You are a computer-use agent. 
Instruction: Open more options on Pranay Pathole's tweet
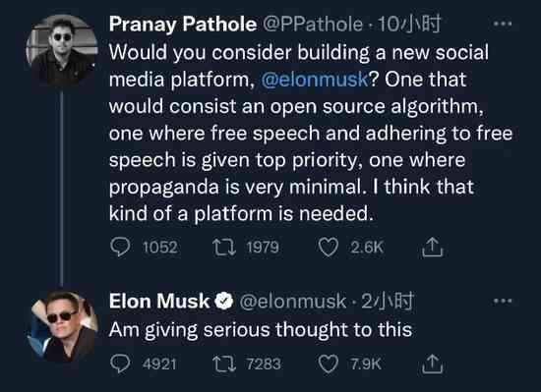503,24
